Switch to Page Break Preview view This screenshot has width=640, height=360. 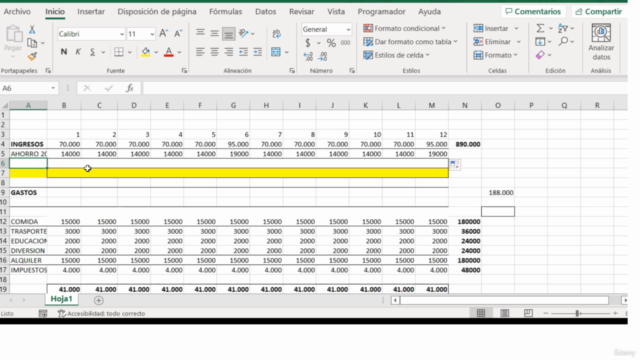[x=528, y=313]
